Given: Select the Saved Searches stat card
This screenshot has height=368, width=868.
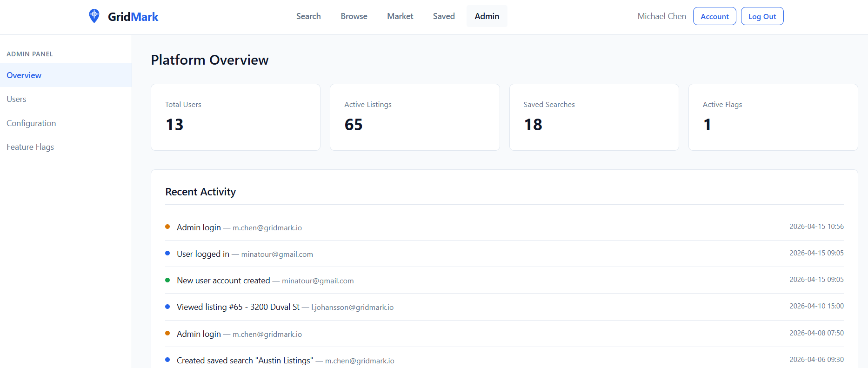Looking at the screenshot, I should pyautogui.click(x=594, y=117).
